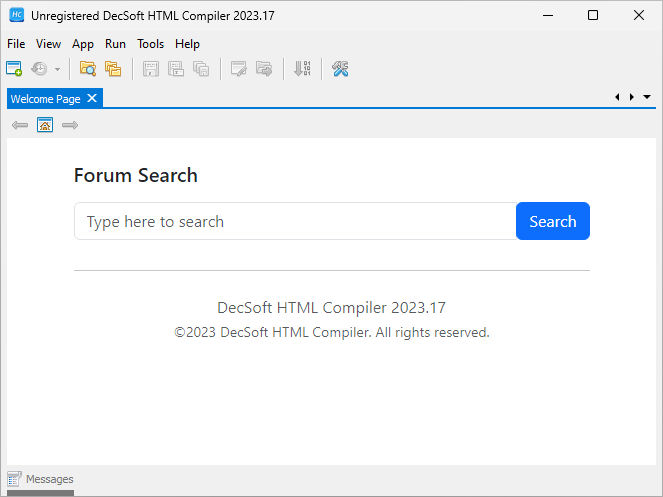Open the File menu
Image resolution: width=663 pixels, height=497 pixels.
(x=16, y=44)
